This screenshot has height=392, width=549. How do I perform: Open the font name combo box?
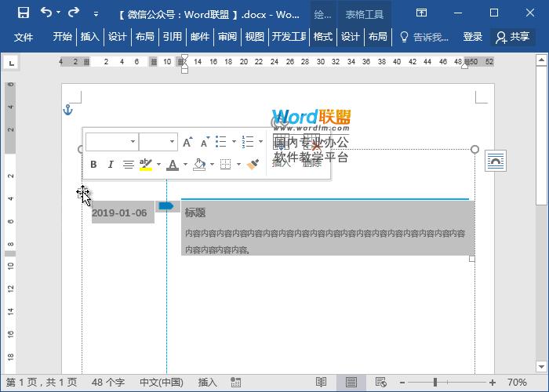[x=112, y=142]
